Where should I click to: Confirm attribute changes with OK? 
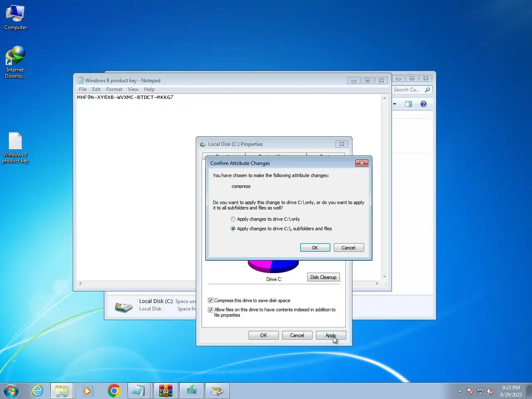pyautogui.click(x=315, y=248)
